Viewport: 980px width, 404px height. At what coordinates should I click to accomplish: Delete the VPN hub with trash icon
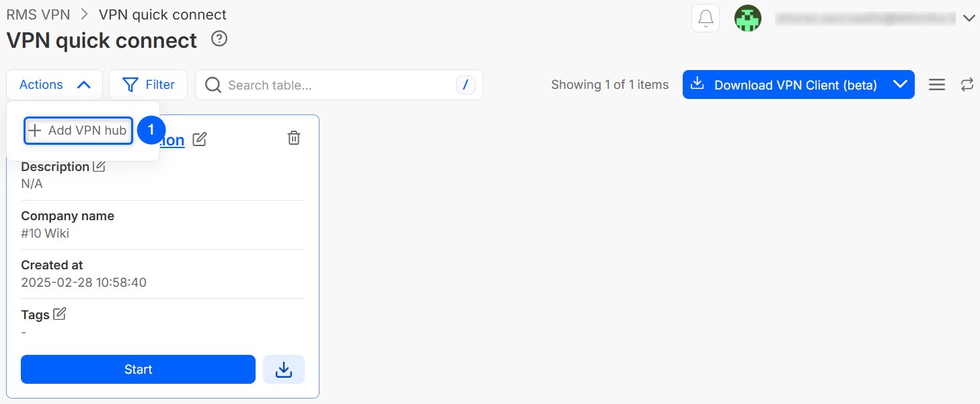tap(294, 138)
